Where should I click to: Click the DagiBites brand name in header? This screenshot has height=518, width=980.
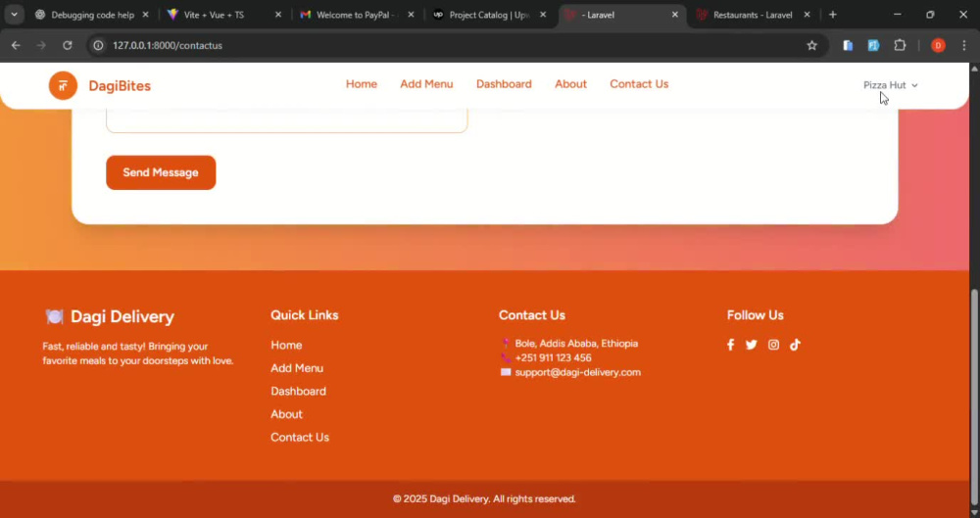click(120, 85)
